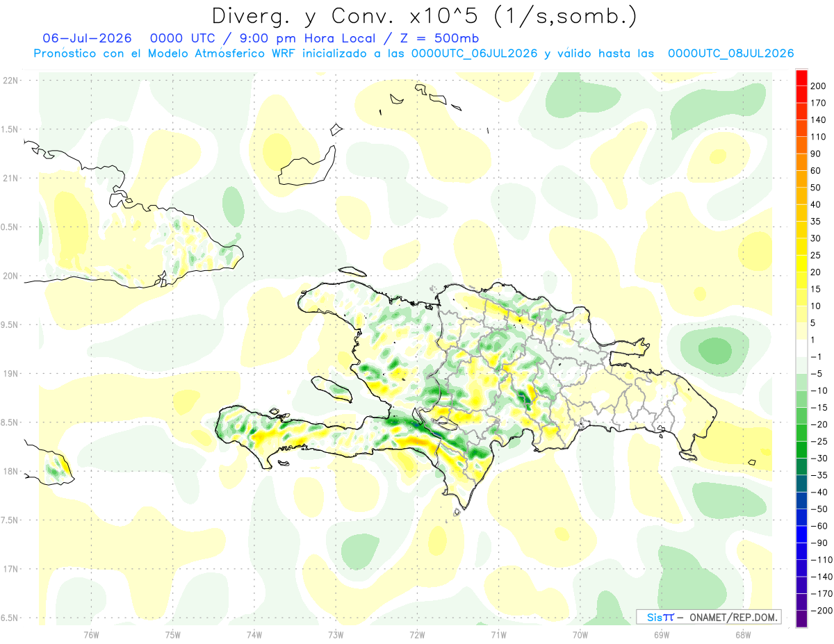Click the latitude label "6.5N"
Viewport: 834px width, 644px height.
9,618
